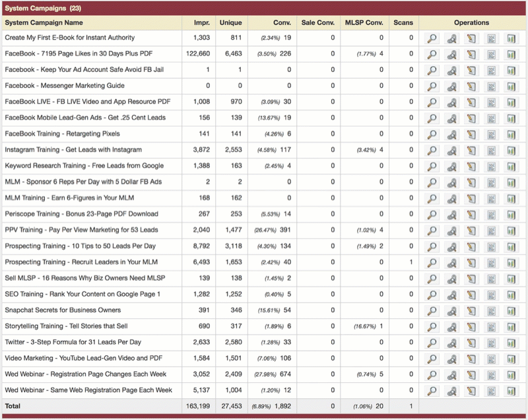Screen dimensions: 528x420
Task: Open QR code icon for FaceBook 7195 Page Likes
Action: click(491, 54)
